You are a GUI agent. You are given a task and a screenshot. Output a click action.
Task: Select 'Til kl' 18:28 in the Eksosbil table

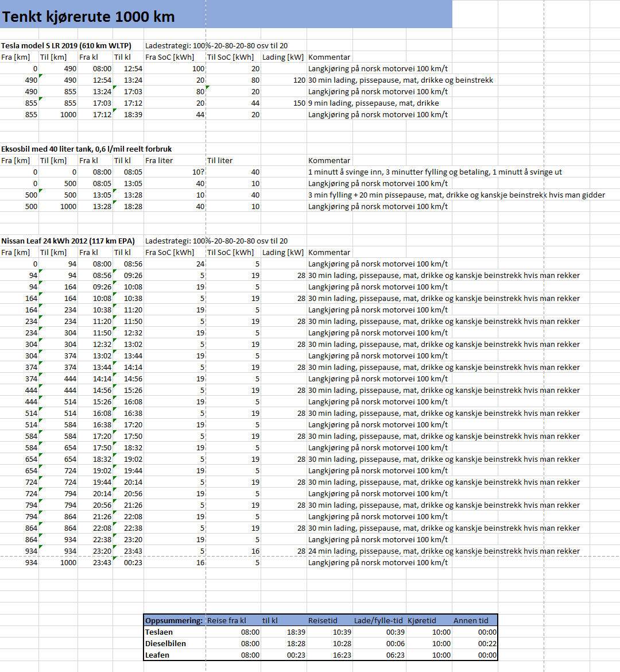pyautogui.click(x=128, y=207)
